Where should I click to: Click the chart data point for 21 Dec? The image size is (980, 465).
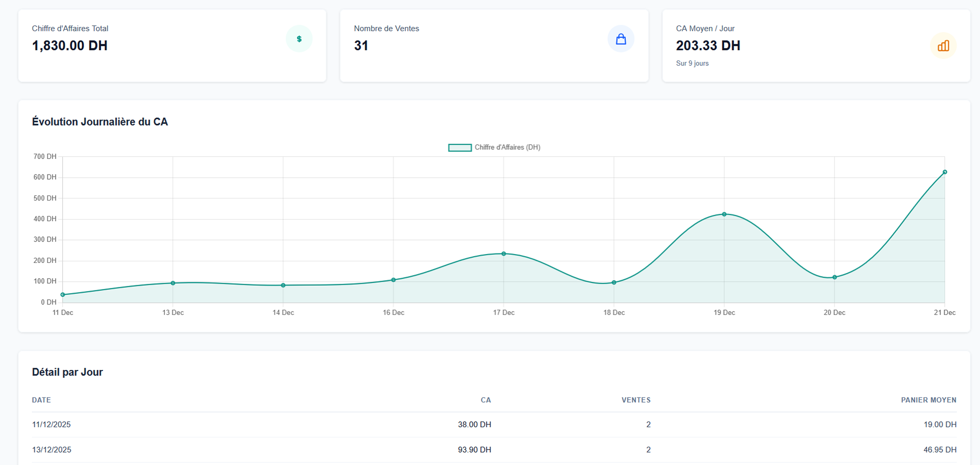click(x=945, y=172)
